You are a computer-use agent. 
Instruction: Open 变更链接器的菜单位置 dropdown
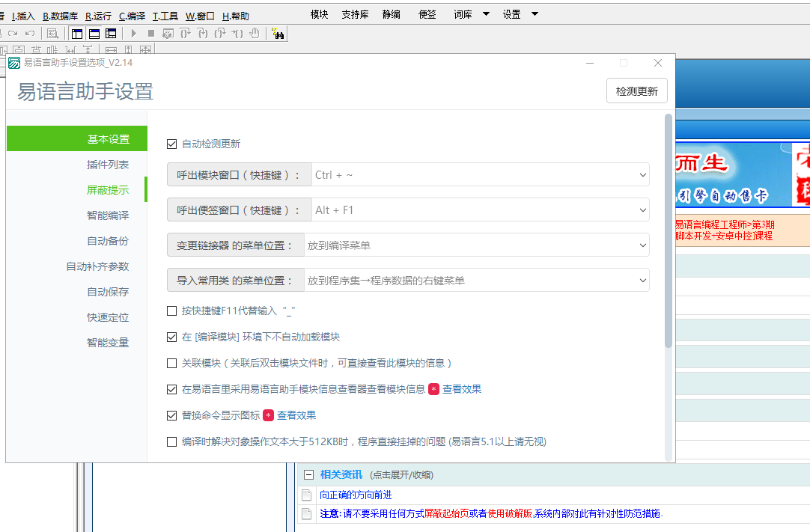tap(476, 245)
